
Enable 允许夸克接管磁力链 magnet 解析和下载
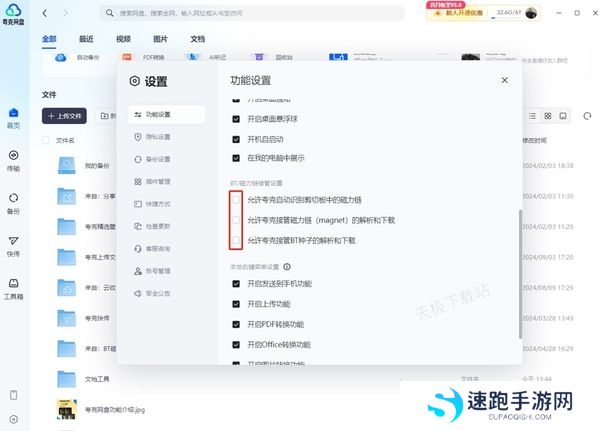click(236, 220)
